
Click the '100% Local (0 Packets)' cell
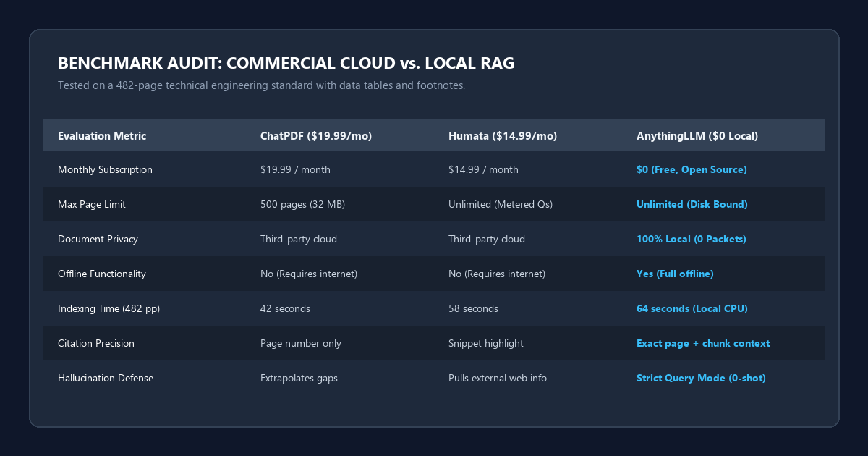(x=693, y=239)
